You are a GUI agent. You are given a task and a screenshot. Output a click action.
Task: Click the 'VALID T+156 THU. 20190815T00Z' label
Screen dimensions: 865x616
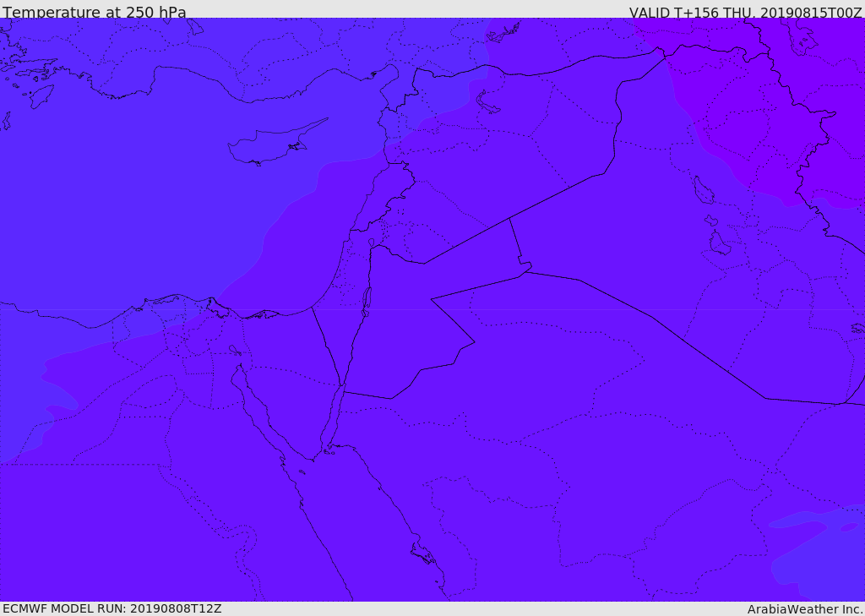point(745,13)
